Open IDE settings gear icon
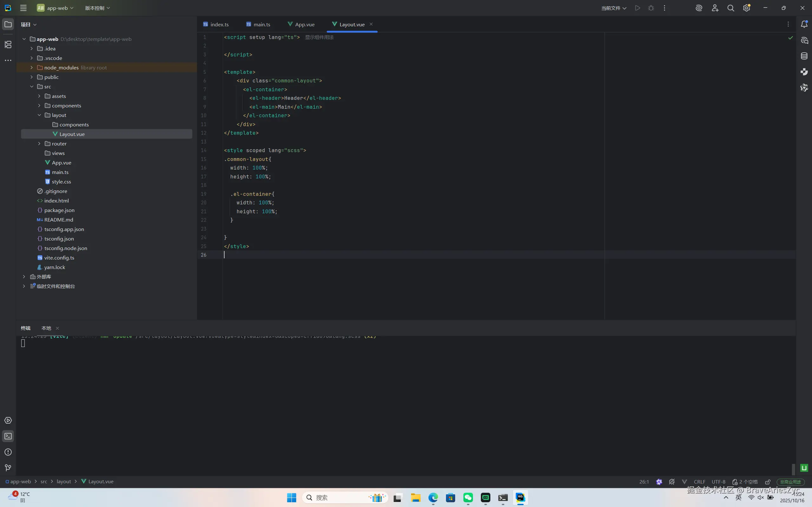The width and height of the screenshot is (812, 507). tap(746, 8)
